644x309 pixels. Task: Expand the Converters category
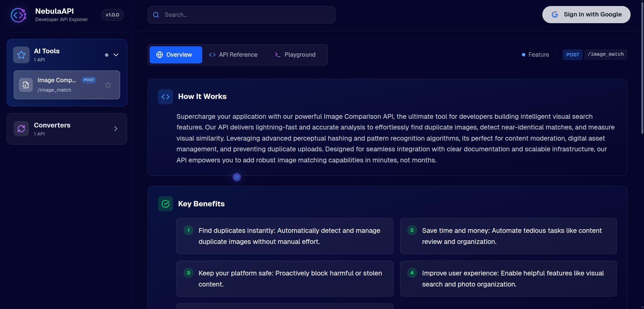pos(116,128)
